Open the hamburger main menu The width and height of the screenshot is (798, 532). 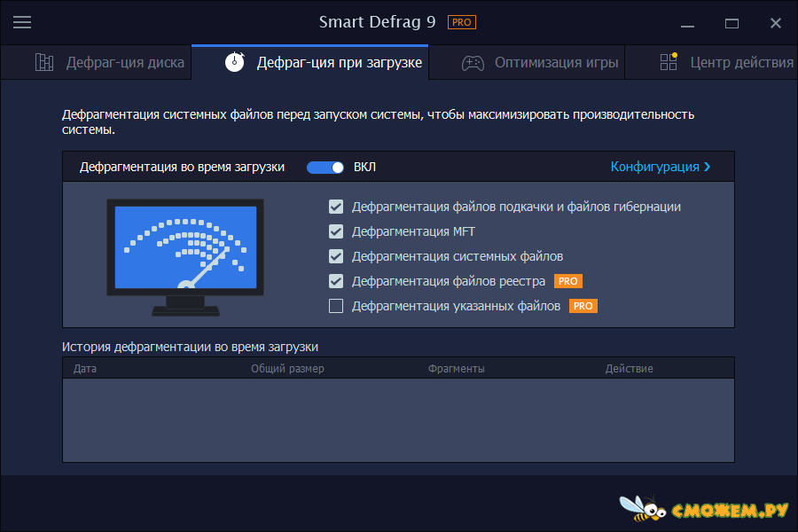pyautogui.click(x=22, y=22)
